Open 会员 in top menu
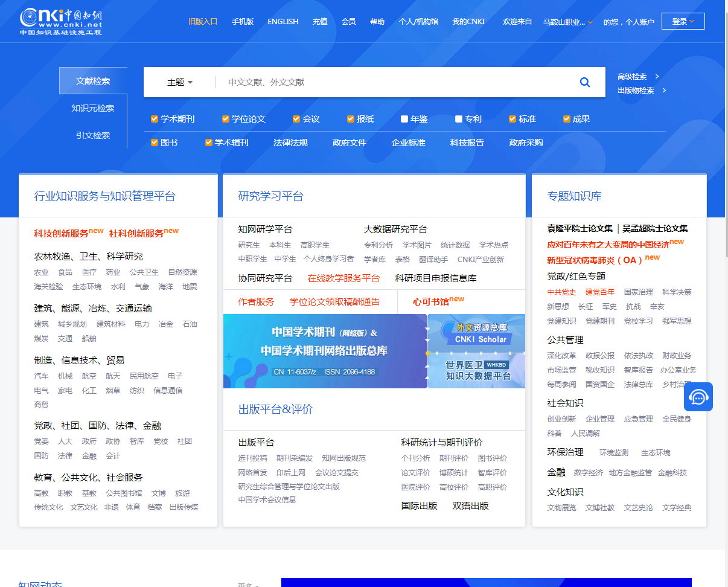Image resolution: width=728 pixels, height=587 pixels. (x=348, y=21)
